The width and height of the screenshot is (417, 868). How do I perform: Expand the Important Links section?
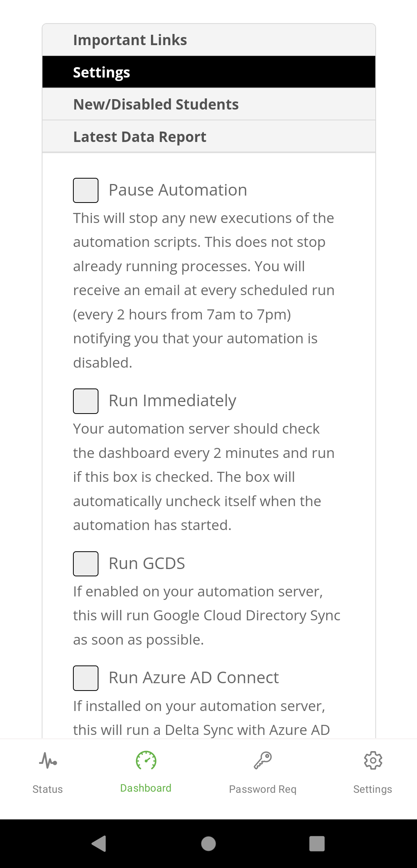coord(208,40)
